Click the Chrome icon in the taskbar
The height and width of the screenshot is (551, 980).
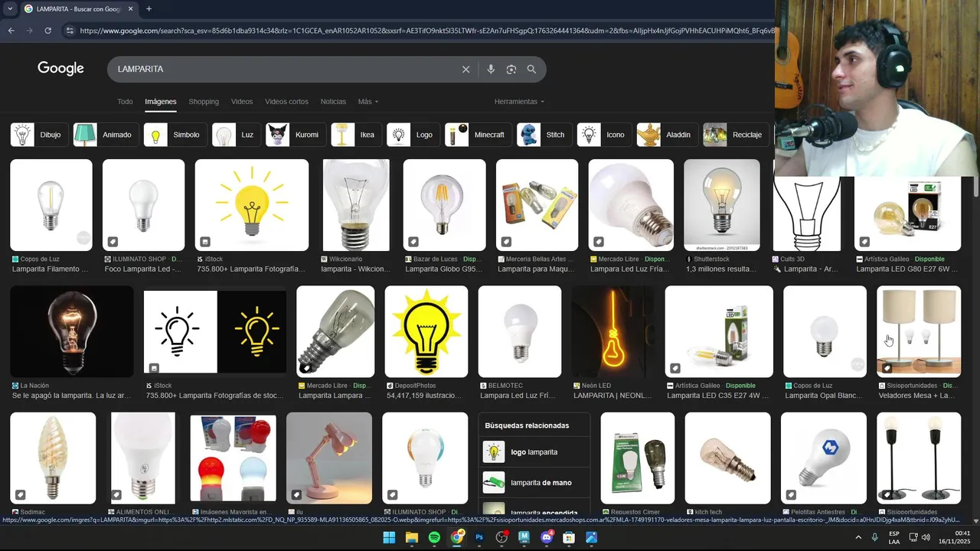click(457, 537)
